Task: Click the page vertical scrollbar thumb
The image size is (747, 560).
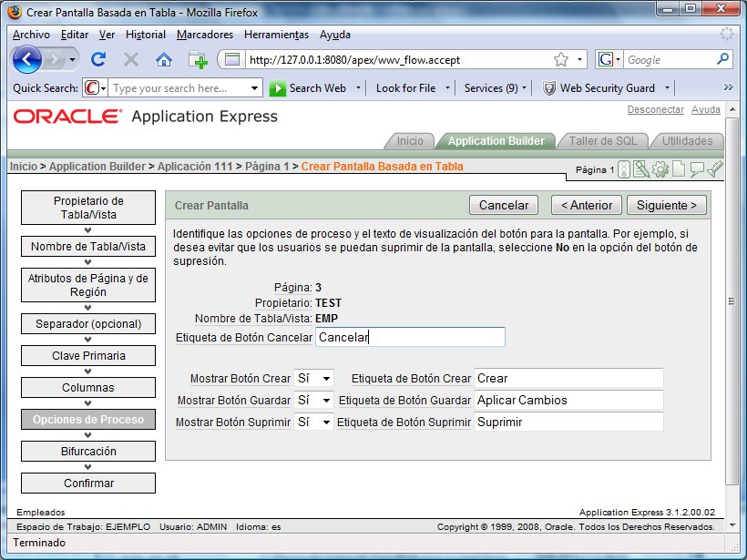Action: pyautogui.click(x=732, y=301)
